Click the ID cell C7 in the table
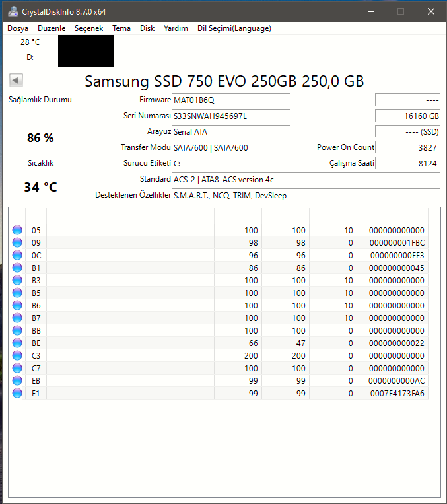This screenshot has width=447, height=504. [x=36, y=368]
